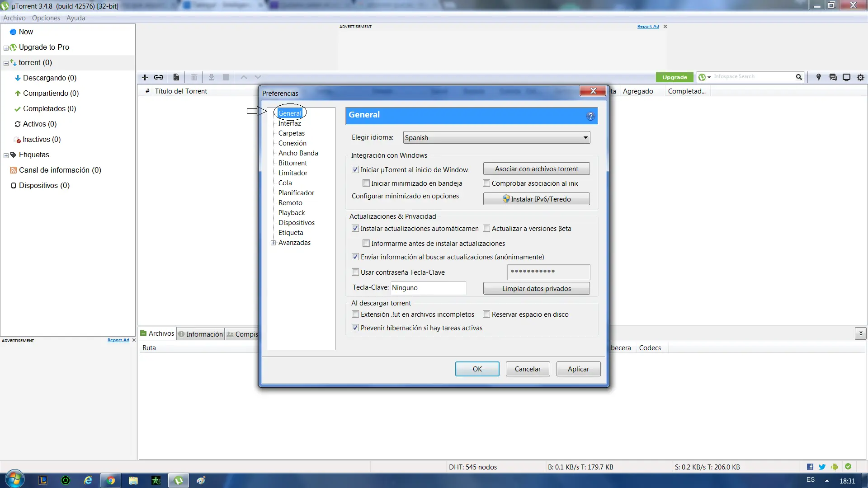868x488 pixels.
Task: Click the Add Torrent plus icon
Action: pyautogui.click(x=145, y=77)
